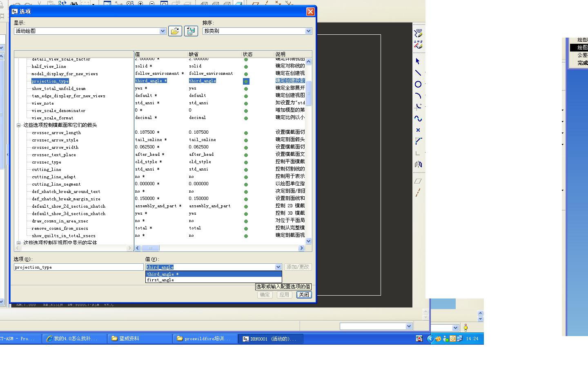The height and width of the screenshot is (368, 588).
Task: Click the options list vertical scrollbar thumb
Action: [x=309, y=93]
